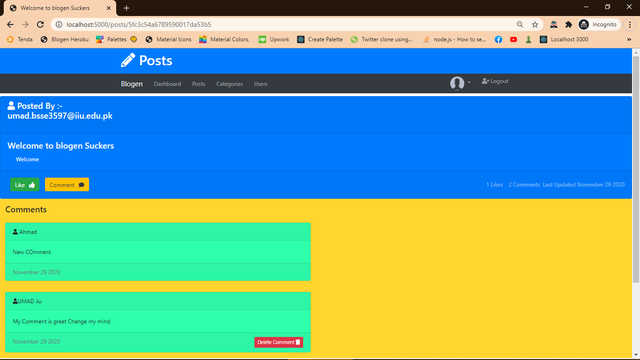Click the page vertical scrollbar
This screenshot has height=360, width=640.
[x=636, y=169]
